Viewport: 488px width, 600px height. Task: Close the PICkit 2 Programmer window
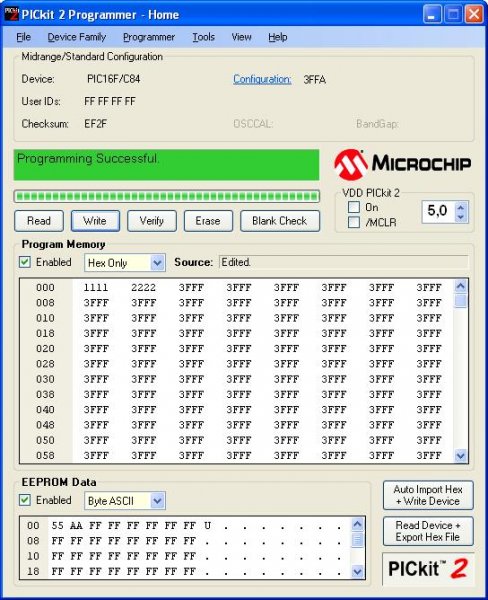pos(474,15)
